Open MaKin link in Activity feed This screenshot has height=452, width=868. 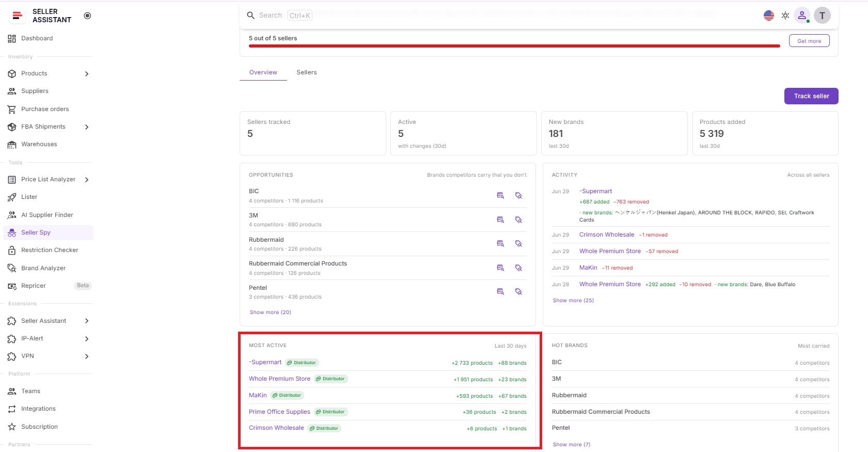pos(588,268)
